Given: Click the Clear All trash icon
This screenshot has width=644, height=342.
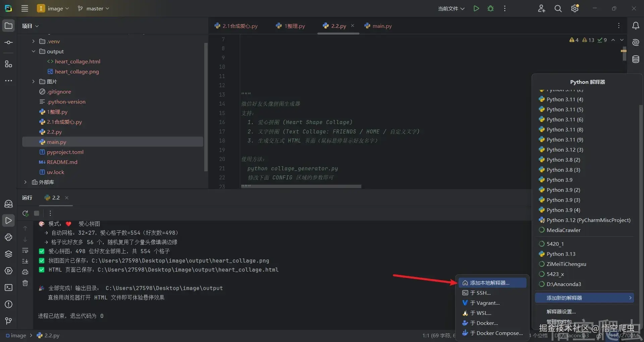Looking at the screenshot, I should 25,283.
